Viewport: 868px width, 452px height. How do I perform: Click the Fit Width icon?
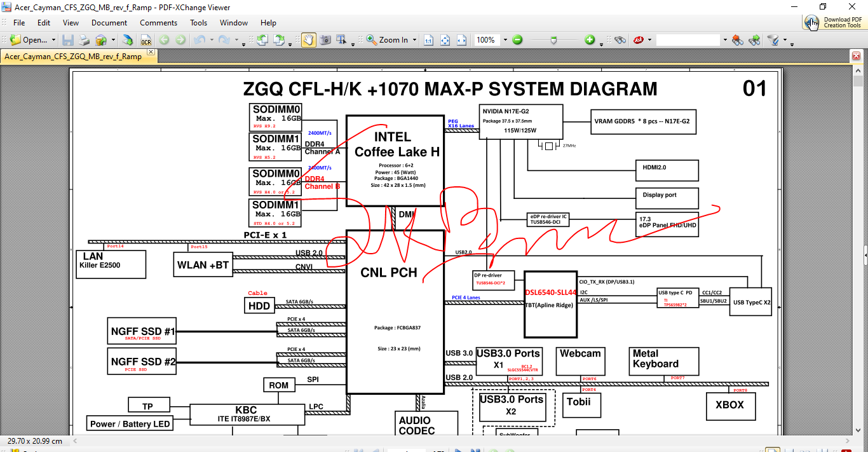point(462,40)
